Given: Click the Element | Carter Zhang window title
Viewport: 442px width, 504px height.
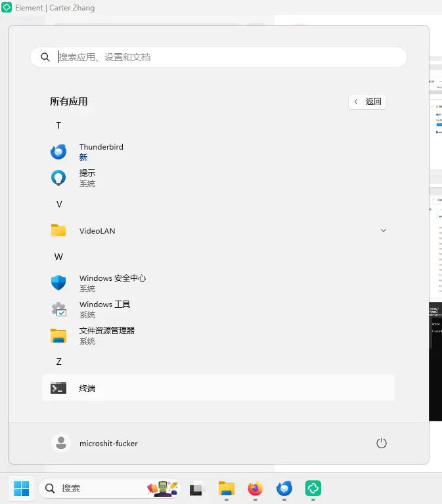Looking at the screenshot, I should point(55,8).
